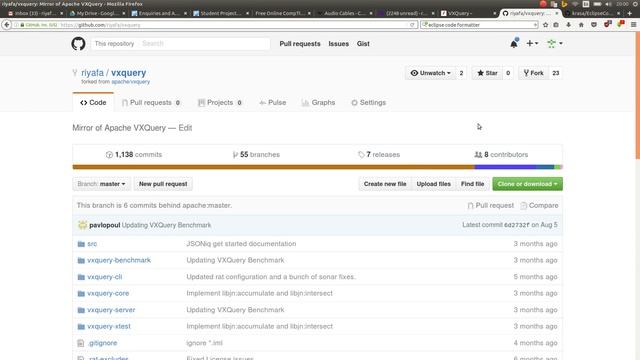Screen dimensions: 640x360
Task: Open Pull requests in top navigation
Action: 300,44
